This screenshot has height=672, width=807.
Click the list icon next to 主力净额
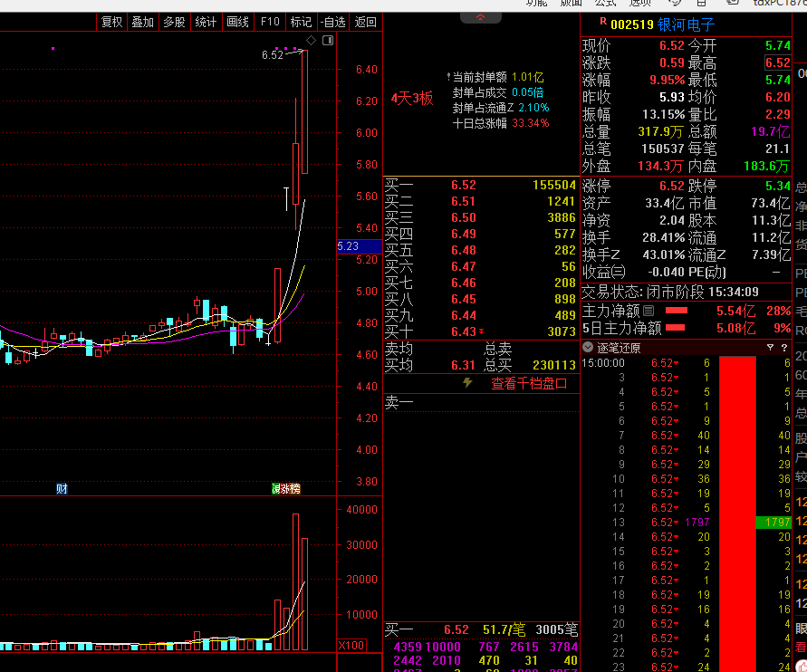point(648,311)
